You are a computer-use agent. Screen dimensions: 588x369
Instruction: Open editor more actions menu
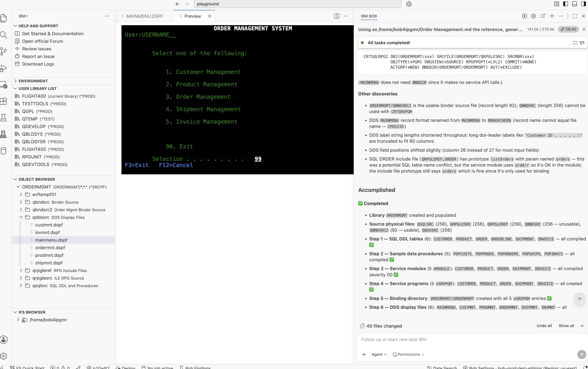point(346,16)
